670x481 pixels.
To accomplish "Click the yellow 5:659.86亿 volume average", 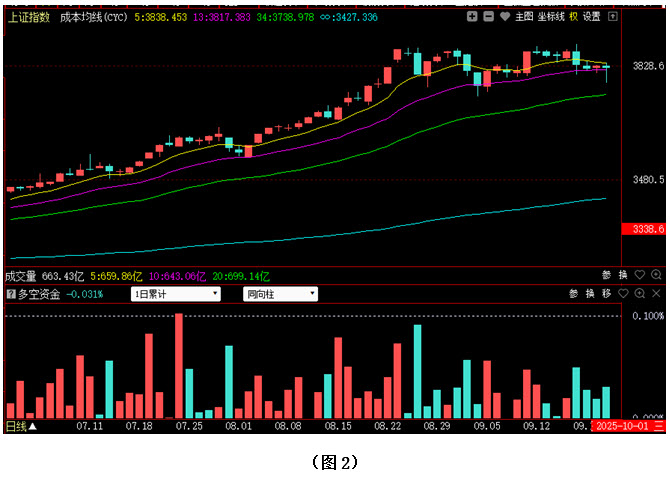I will (x=116, y=276).
